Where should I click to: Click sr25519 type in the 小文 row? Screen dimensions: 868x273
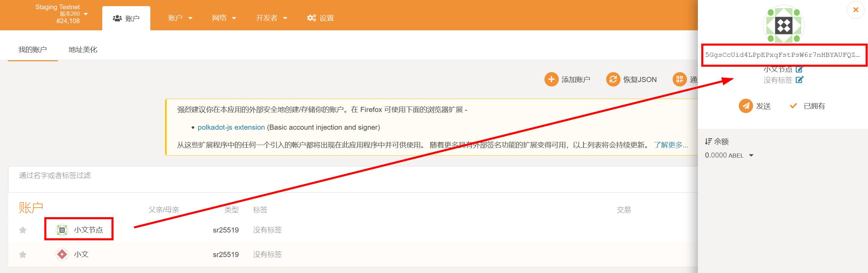pos(226,255)
